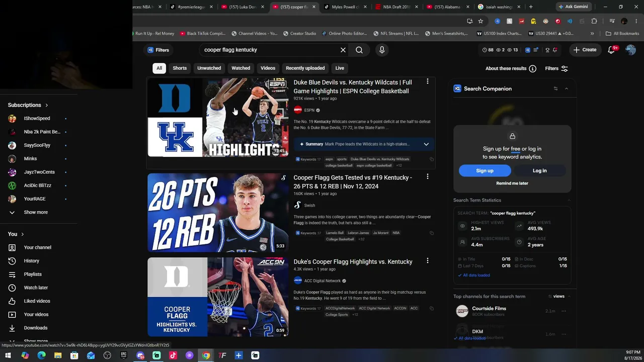The width and height of the screenshot is (644, 362).
Task: Open the IShowSpeed subscription channel
Action: point(37,119)
